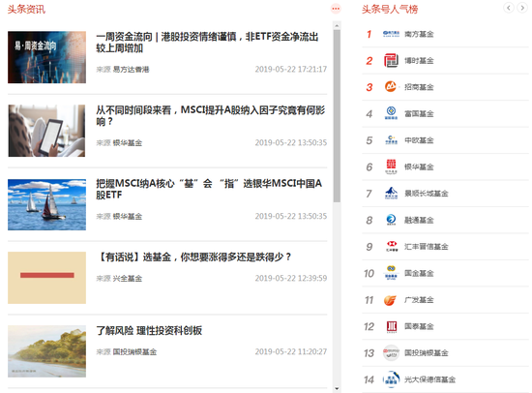Click the 银华基金 logo in the ranking
The width and height of the screenshot is (532, 393).
tap(391, 166)
